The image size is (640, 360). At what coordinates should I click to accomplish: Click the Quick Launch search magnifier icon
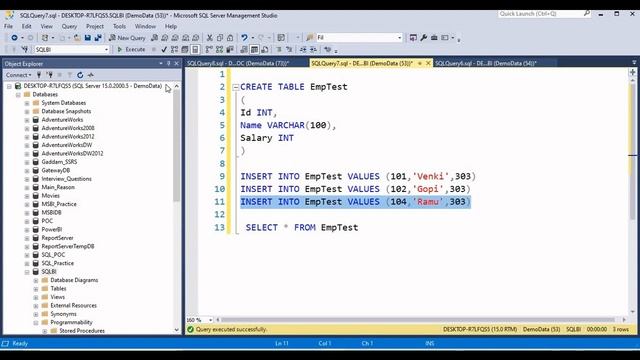pos(587,13)
